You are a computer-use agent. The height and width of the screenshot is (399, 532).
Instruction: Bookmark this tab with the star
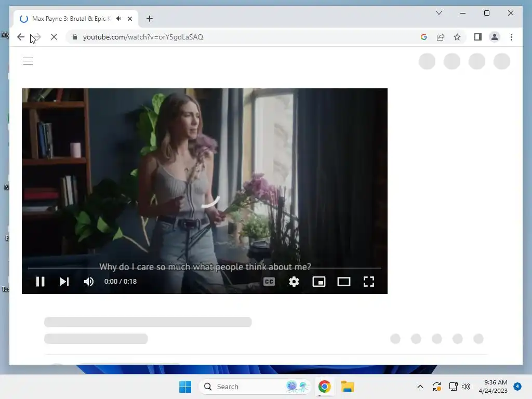click(x=457, y=37)
